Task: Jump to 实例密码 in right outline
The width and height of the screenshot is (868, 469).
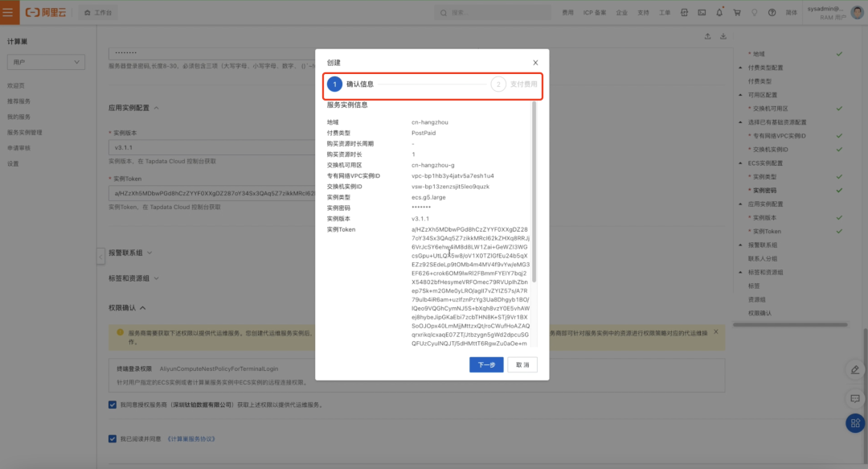Action: pos(765,190)
